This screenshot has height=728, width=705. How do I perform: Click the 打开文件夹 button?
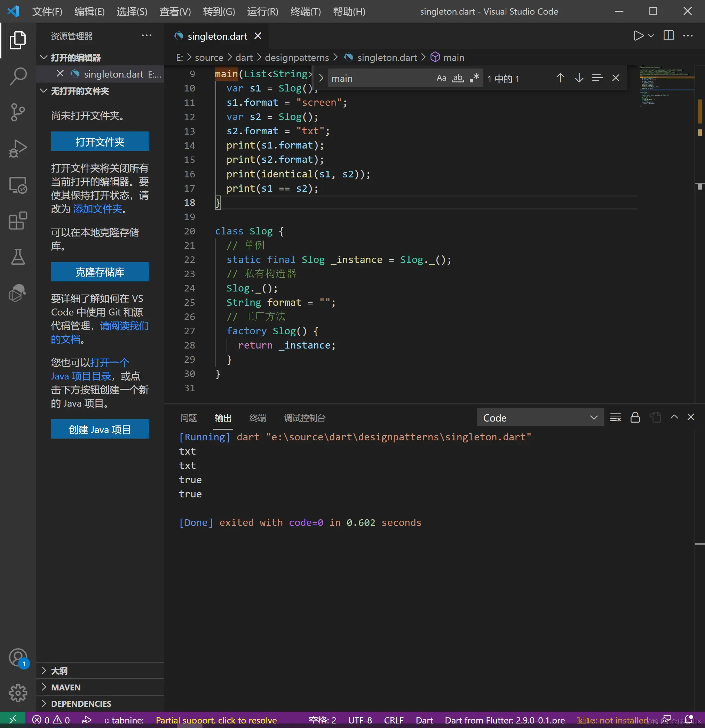click(100, 142)
